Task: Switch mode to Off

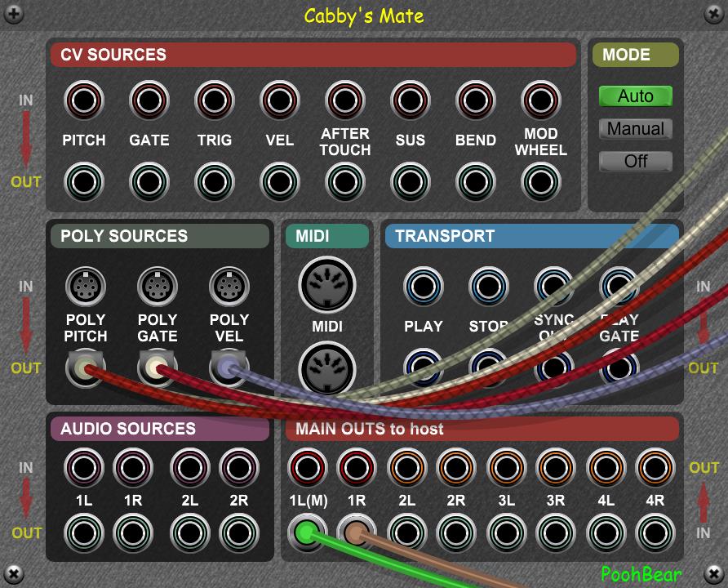Action: click(635, 161)
